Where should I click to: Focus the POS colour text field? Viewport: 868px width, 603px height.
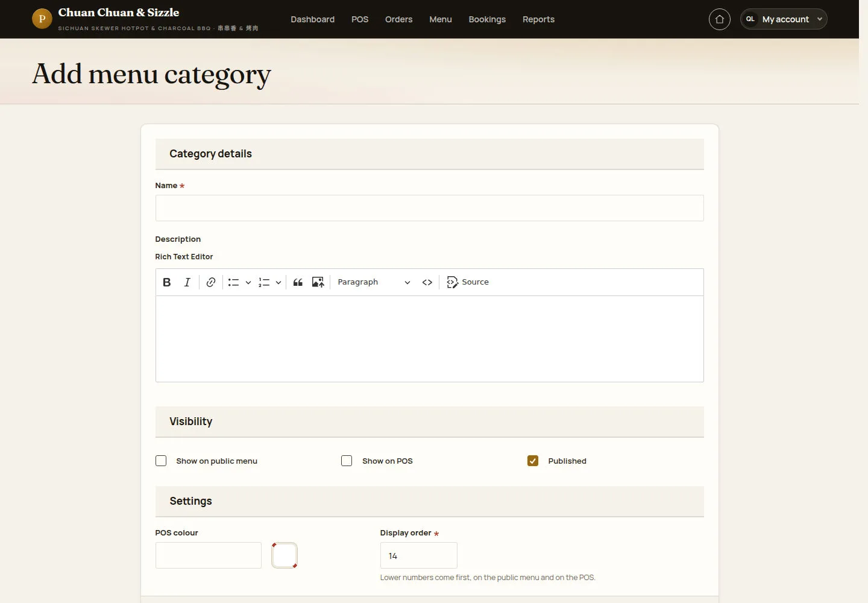(x=209, y=555)
